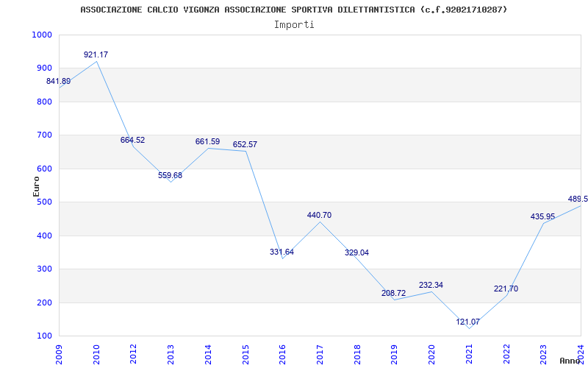Click y-axis tick 500
The height and width of the screenshot is (368, 588).
coord(44,202)
